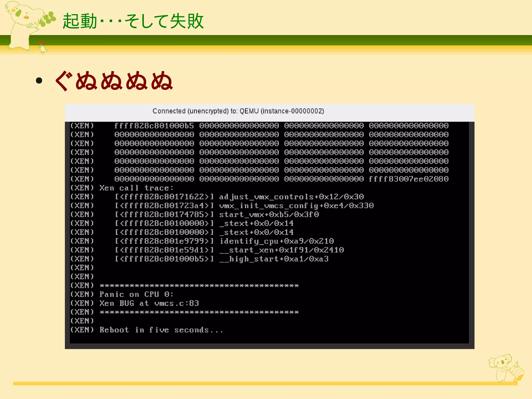Click the red ぐぬぬぬぬ text
Image resolution: width=532 pixels, height=399 pixels.
tap(114, 81)
